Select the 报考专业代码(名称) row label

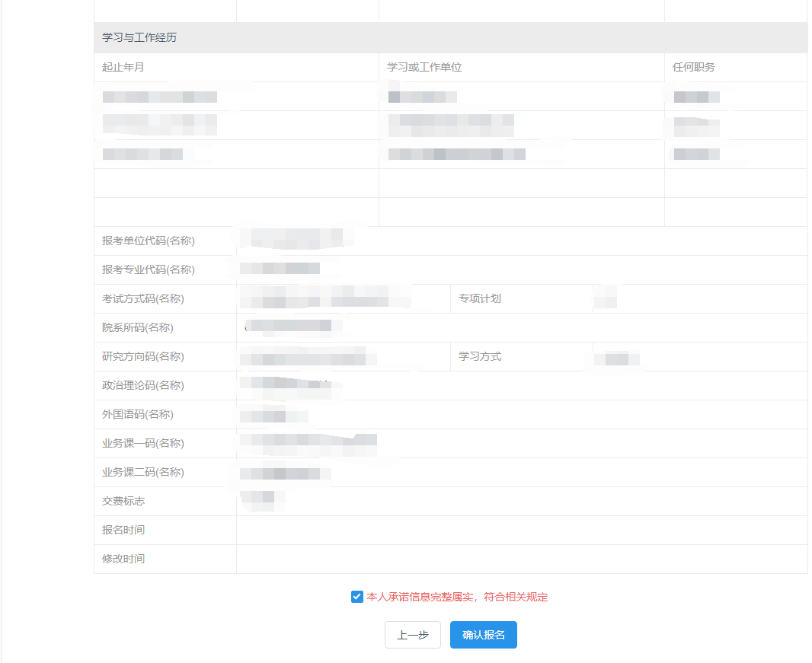[x=148, y=269]
